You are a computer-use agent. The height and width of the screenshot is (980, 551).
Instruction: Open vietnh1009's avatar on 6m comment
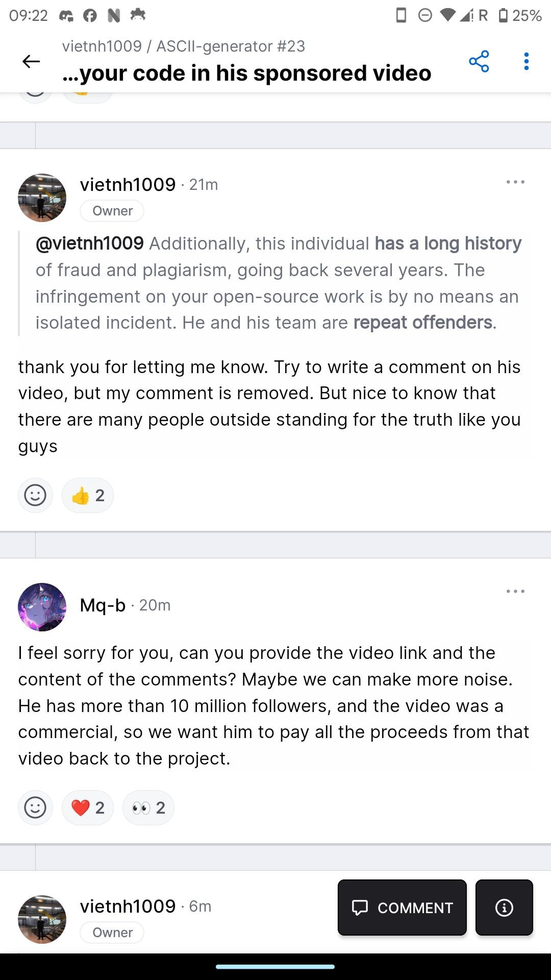[x=42, y=919]
